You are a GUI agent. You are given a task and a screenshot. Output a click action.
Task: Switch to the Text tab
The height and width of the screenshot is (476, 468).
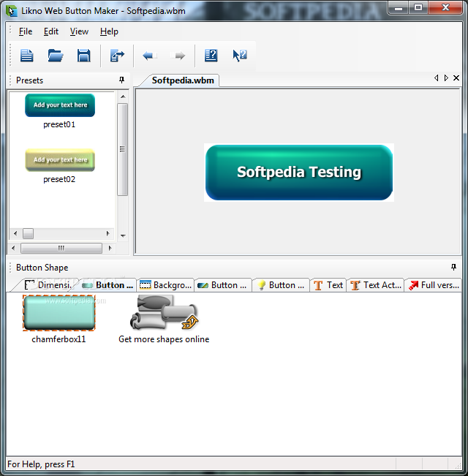point(328,285)
